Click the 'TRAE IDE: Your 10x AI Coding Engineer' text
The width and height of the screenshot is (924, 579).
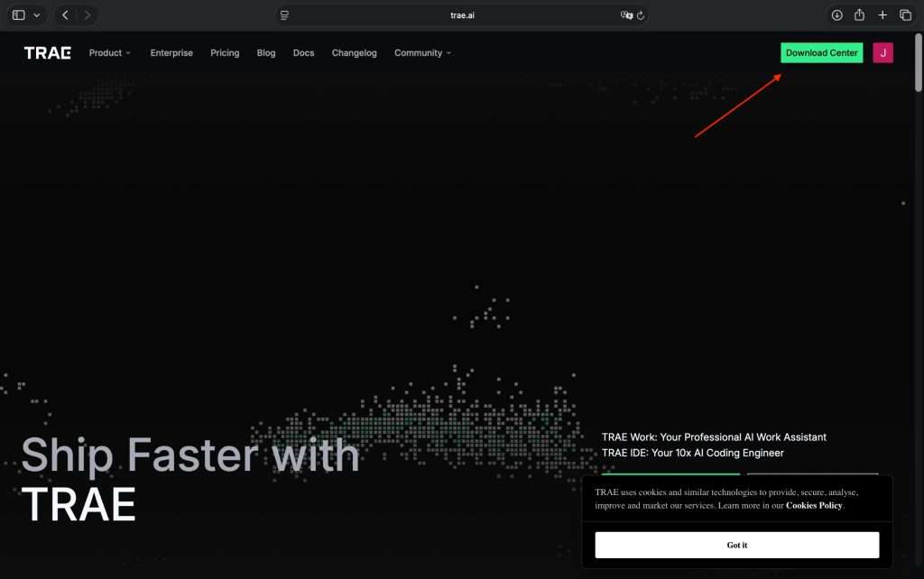pyautogui.click(x=692, y=453)
